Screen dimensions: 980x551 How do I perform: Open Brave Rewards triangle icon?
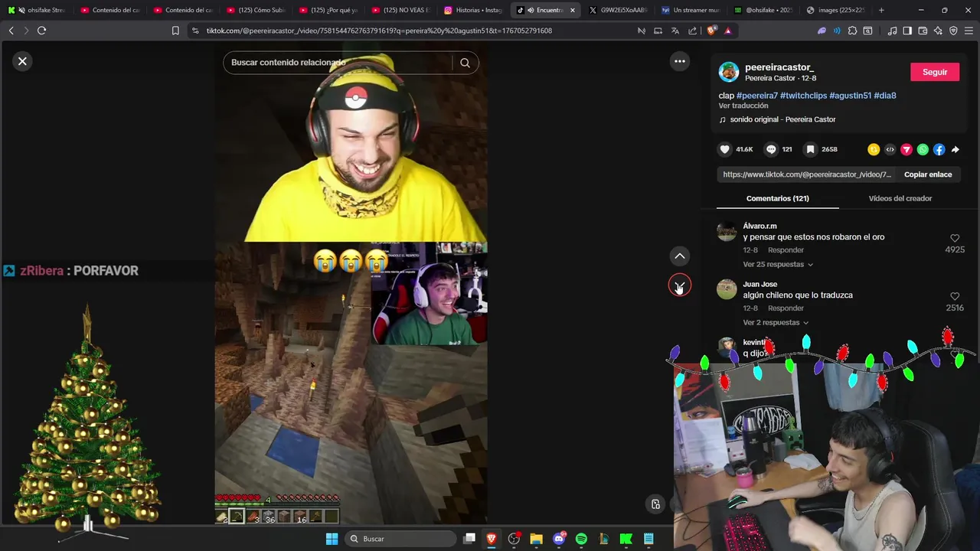[x=727, y=31]
